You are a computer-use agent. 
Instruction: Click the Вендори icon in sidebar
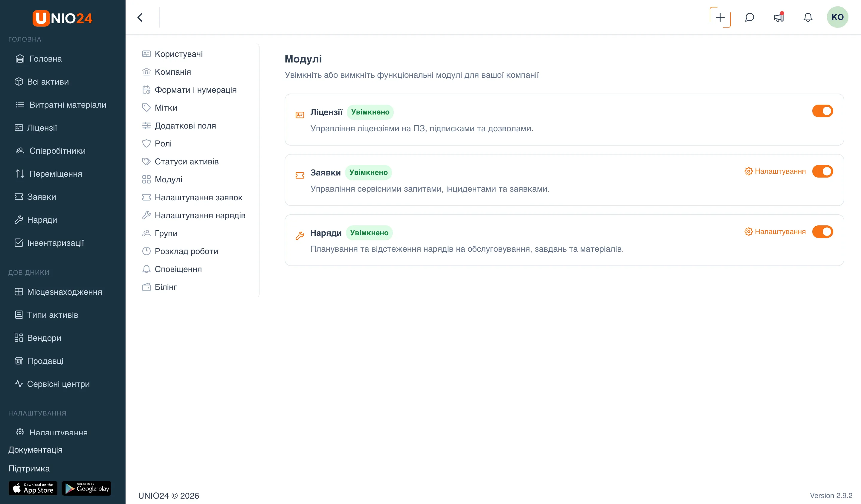(x=19, y=338)
